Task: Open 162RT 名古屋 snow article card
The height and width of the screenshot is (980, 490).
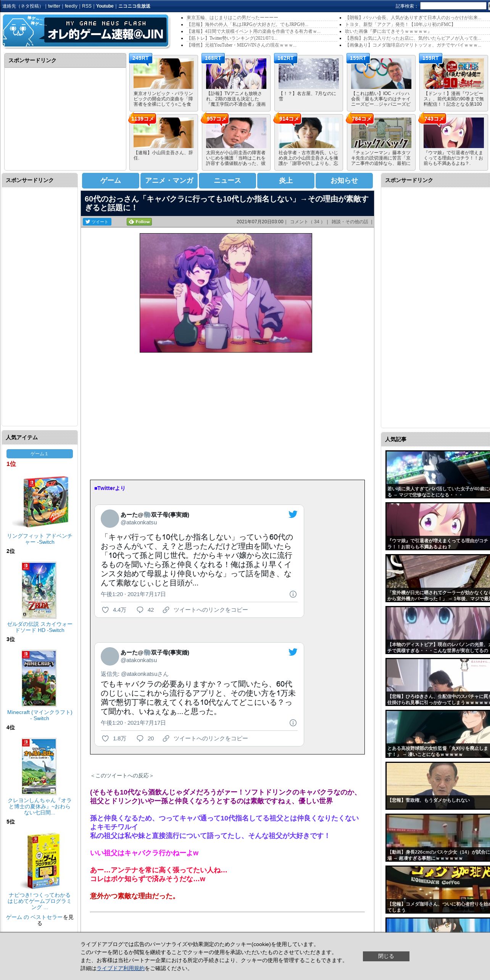Action: [x=308, y=83]
